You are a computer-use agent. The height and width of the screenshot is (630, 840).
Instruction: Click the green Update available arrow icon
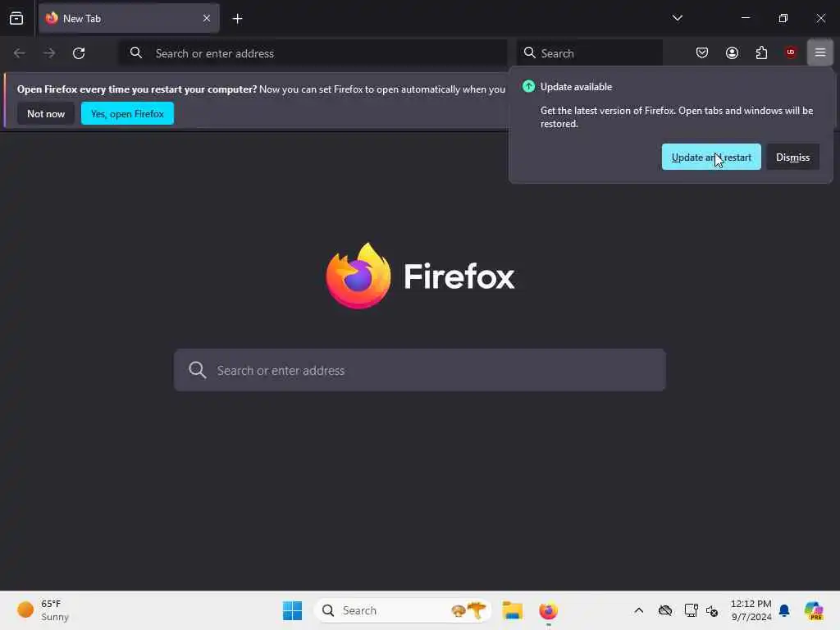528,86
